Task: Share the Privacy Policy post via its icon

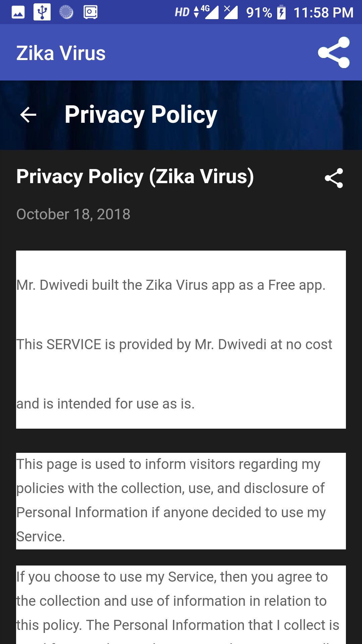Action: [334, 178]
